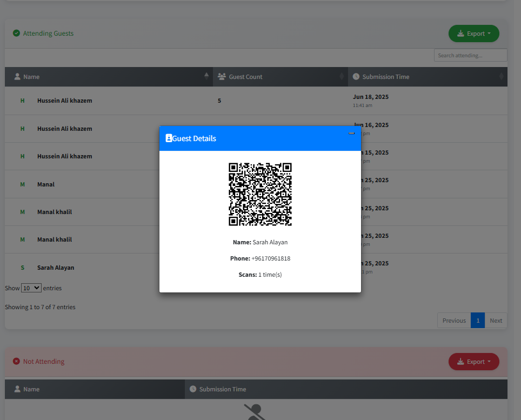Open the Show entries dropdown
Viewport: 521px width, 420px height.
click(31, 288)
